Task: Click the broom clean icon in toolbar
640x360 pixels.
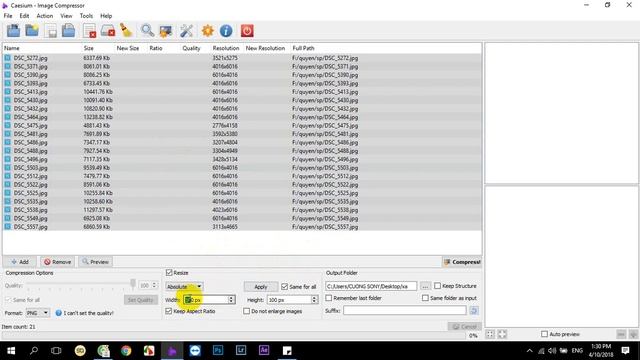Action: 126,31
